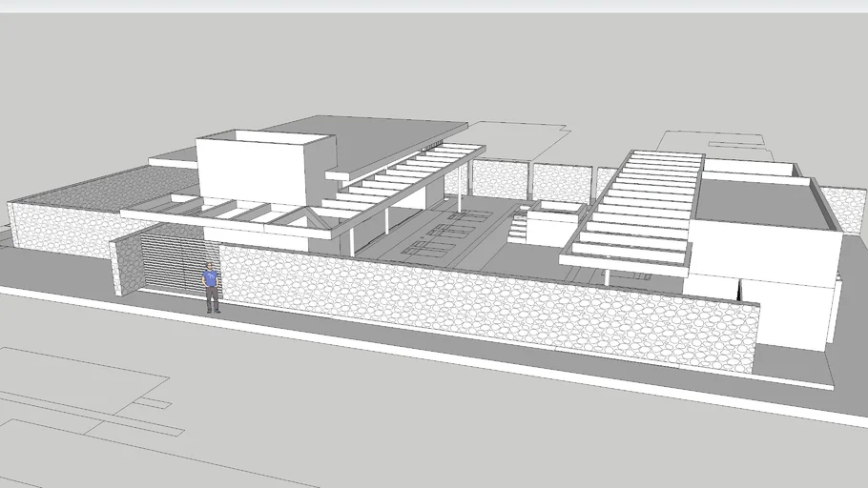Click the rear stone wall in the courtyard
This screenshot has width=868, height=488.
point(501,179)
